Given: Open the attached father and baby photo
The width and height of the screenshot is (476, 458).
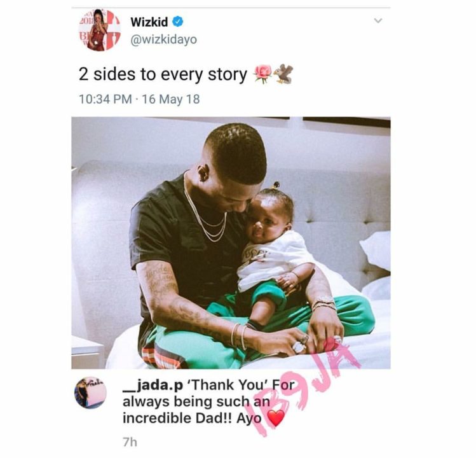Looking at the screenshot, I should (231, 243).
